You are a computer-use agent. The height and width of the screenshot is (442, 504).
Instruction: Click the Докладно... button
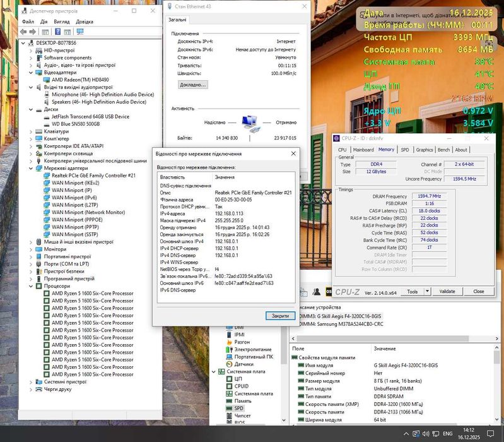point(193,85)
